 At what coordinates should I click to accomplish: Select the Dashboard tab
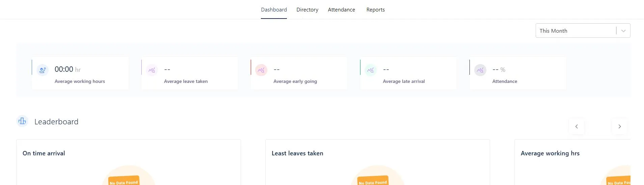pos(274,10)
